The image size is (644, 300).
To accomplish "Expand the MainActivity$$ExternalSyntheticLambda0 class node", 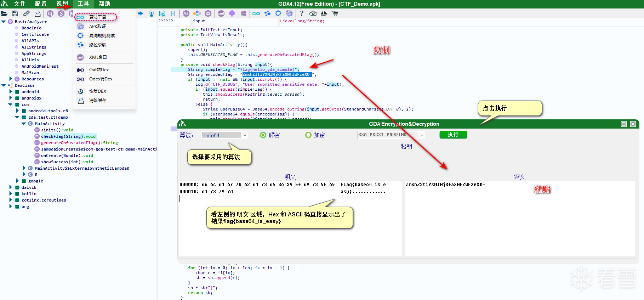I will tap(24, 168).
